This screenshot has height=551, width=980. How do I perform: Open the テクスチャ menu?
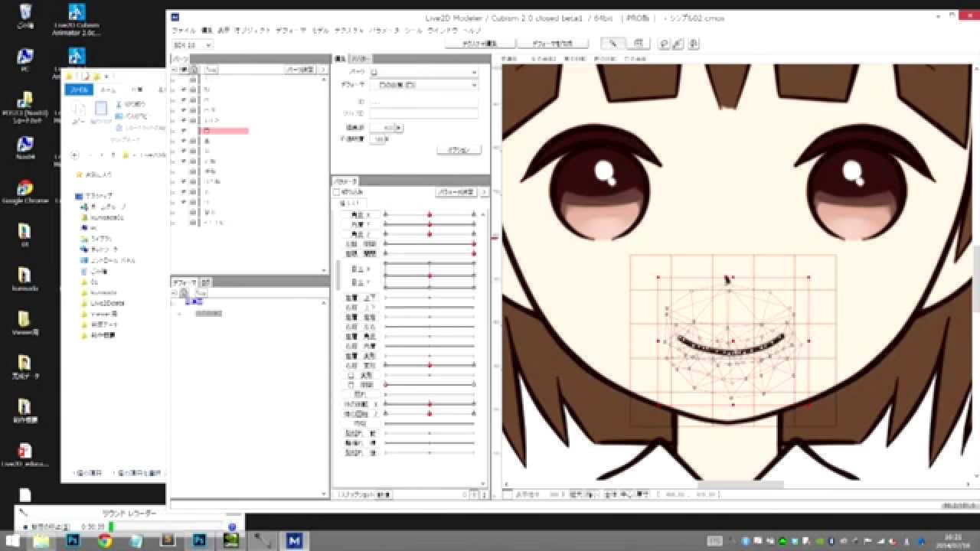click(349, 31)
